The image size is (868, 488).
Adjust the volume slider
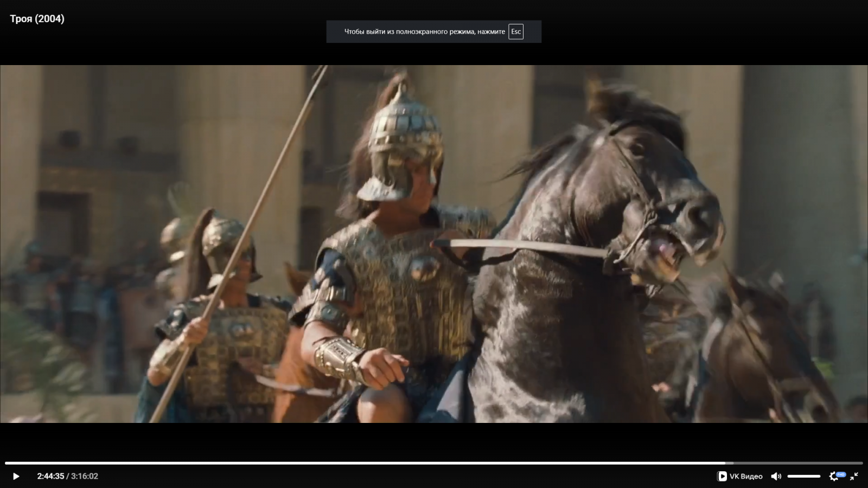tap(804, 476)
